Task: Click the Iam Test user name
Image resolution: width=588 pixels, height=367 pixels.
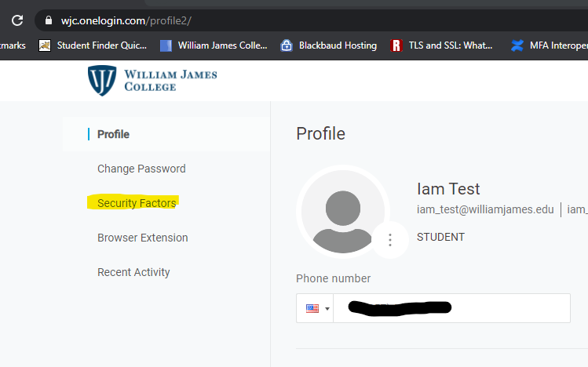Action: pyautogui.click(x=448, y=189)
